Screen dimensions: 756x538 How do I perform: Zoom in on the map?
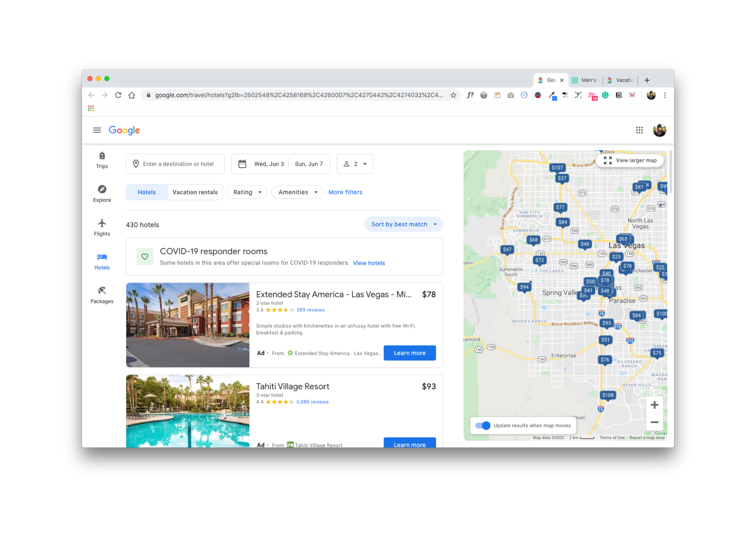654,405
